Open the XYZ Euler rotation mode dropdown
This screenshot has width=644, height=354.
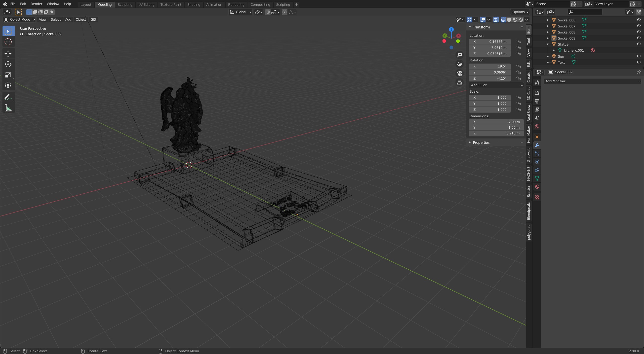pos(496,85)
